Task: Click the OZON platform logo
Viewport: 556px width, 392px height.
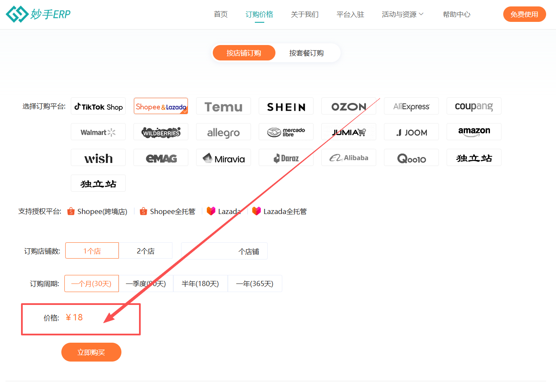Action: [348, 106]
